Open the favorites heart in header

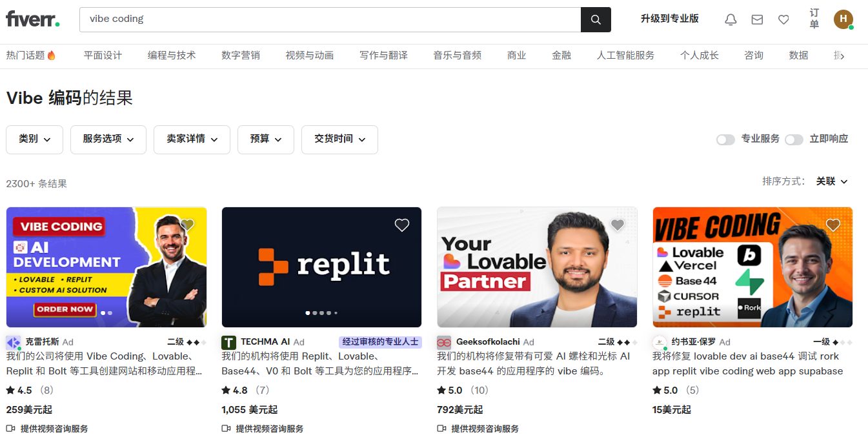[783, 19]
